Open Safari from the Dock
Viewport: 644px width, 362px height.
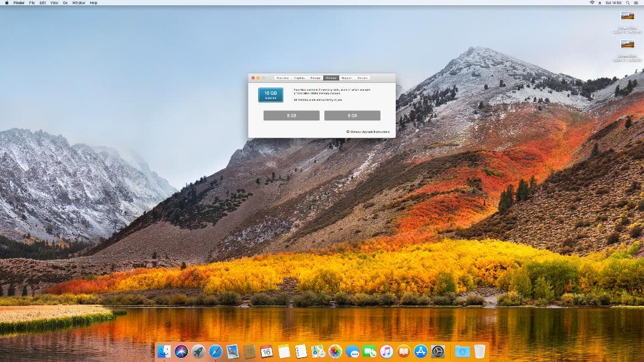pyautogui.click(x=215, y=352)
